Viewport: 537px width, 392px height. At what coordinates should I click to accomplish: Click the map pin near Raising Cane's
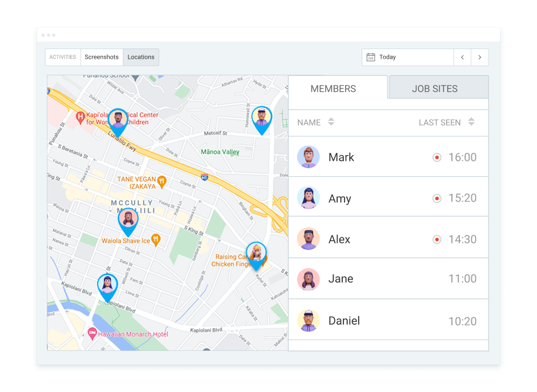tap(256, 254)
